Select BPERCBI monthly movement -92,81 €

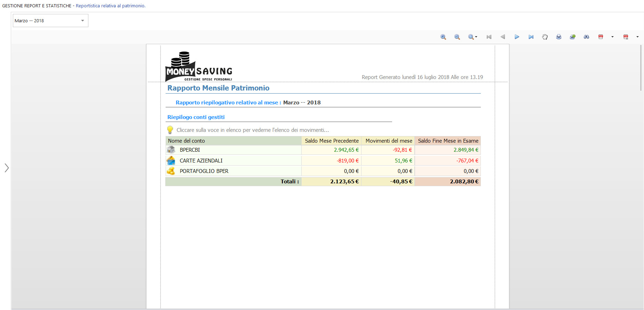(403, 150)
